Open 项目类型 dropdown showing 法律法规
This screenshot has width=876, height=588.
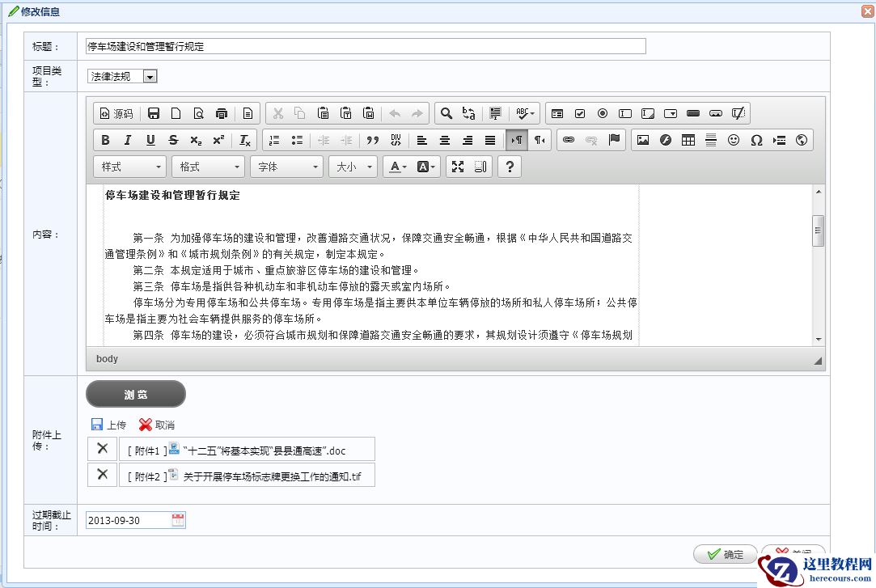(122, 76)
